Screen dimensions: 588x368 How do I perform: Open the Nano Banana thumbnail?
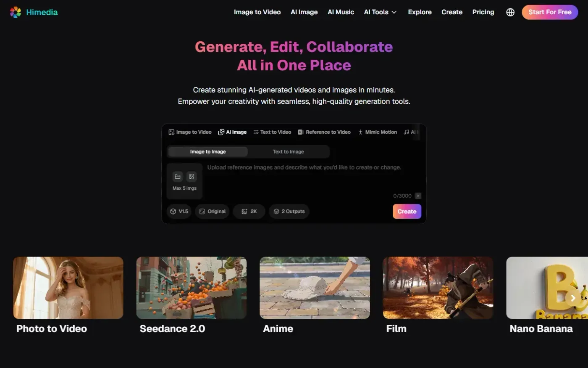click(547, 288)
